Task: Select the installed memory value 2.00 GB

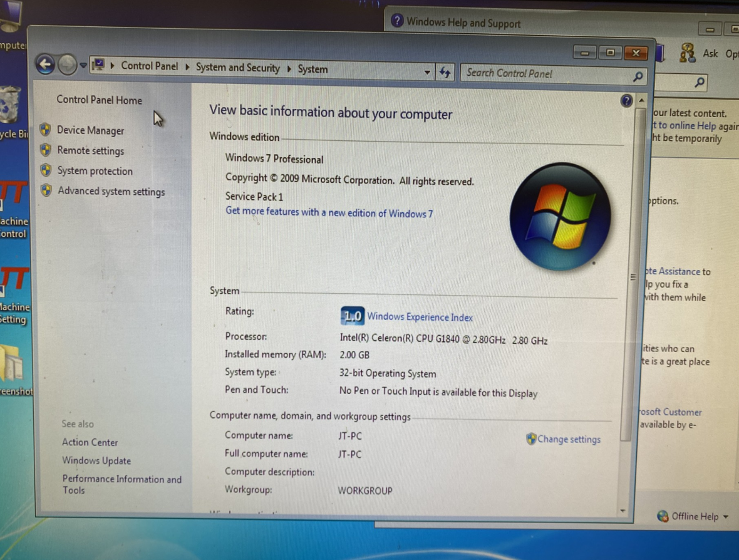Action: click(x=354, y=355)
